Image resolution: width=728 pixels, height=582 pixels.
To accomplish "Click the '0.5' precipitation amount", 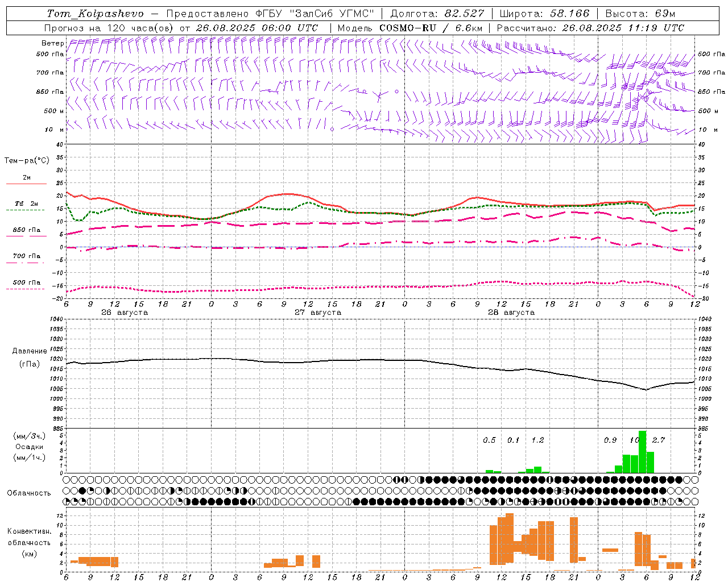I will 489,440.
